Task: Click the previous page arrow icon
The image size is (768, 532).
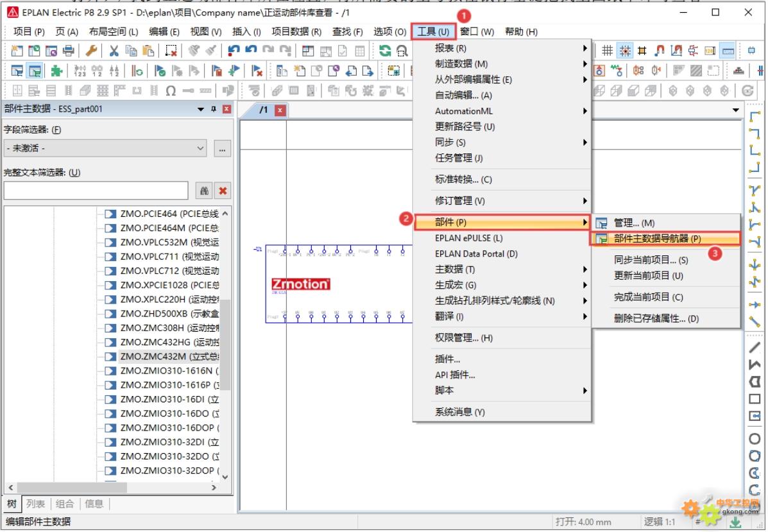Action: click(351, 71)
